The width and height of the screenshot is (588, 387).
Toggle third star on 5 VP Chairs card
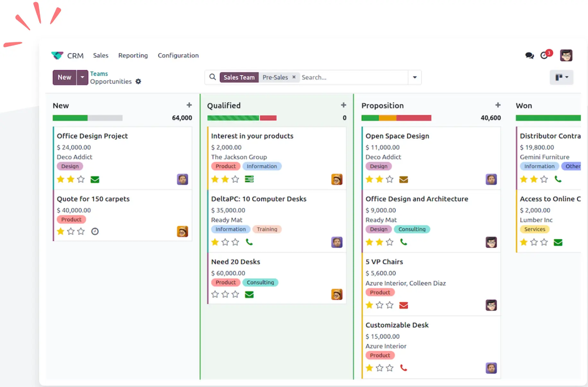click(x=390, y=305)
